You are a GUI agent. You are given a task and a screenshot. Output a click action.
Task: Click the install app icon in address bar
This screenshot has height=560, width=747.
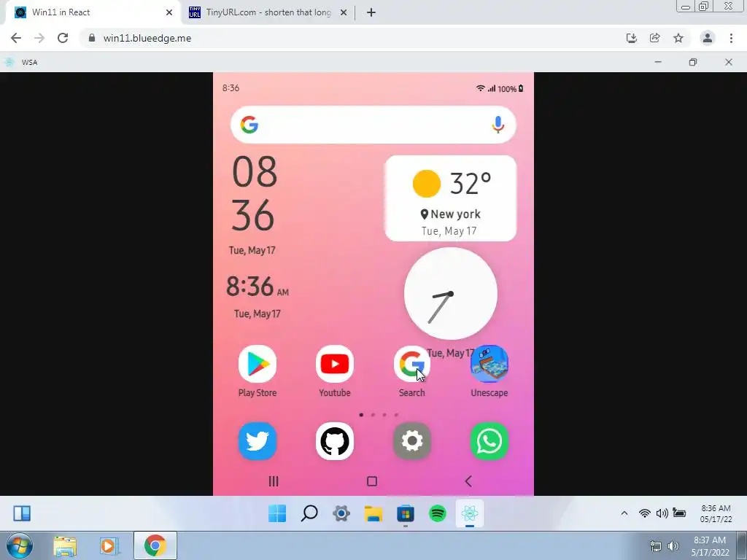[631, 38]
